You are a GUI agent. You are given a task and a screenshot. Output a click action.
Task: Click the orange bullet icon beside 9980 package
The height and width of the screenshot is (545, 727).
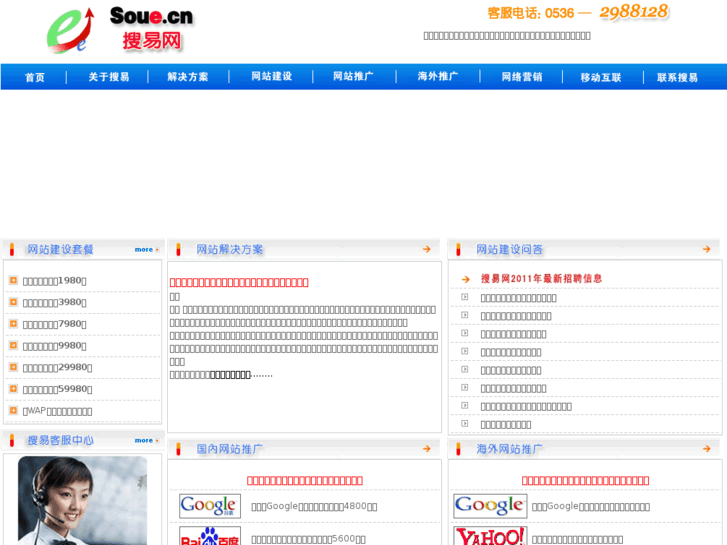point(13,346)
